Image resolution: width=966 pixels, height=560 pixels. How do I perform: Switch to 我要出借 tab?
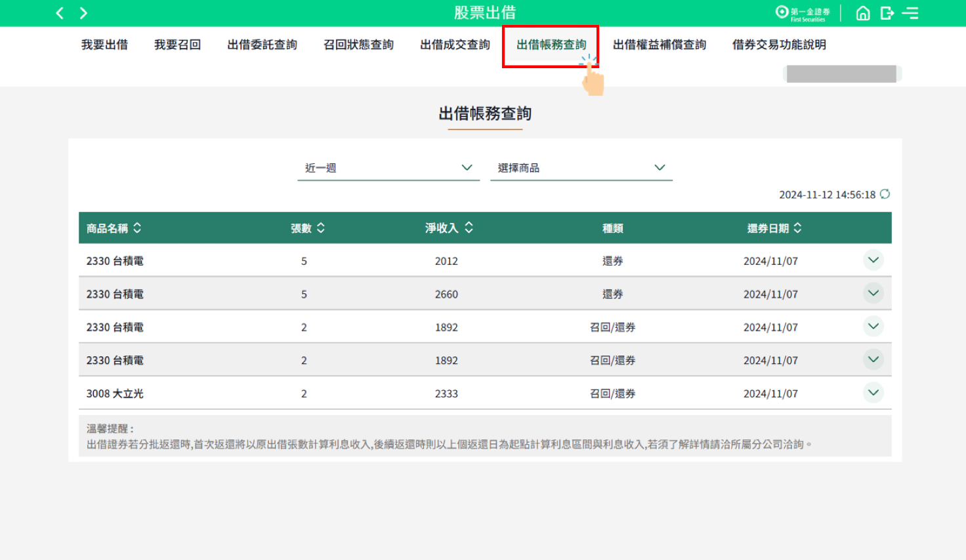104,45
